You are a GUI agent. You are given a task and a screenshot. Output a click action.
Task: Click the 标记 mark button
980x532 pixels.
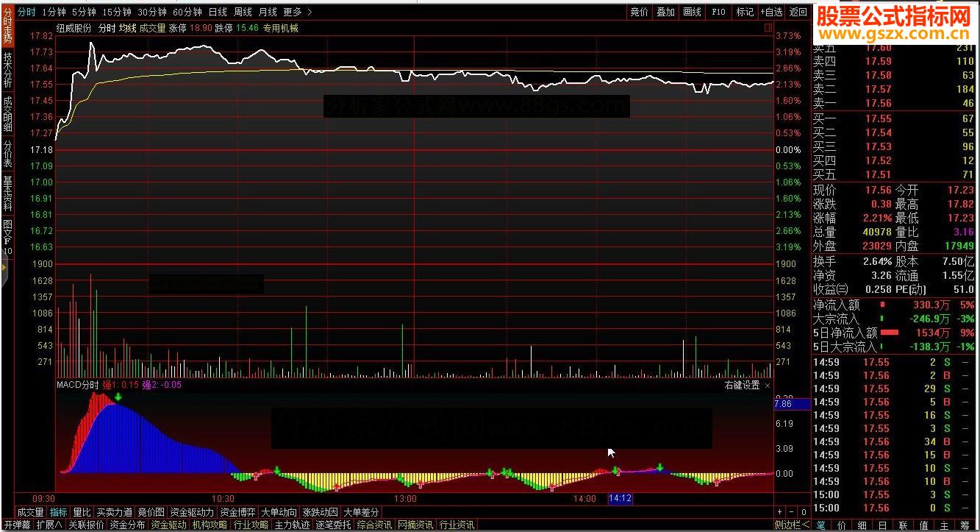point(745,12)
